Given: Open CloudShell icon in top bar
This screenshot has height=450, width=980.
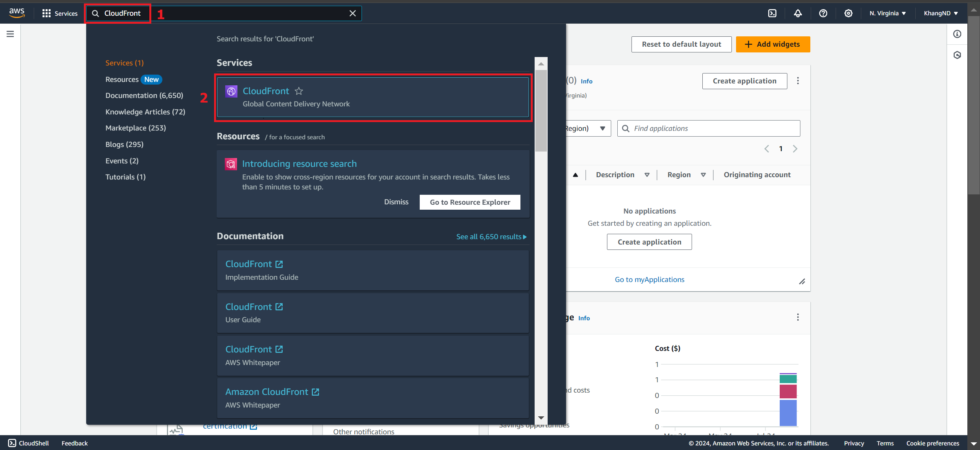Looking at the screenshot, I should (772, 13).
